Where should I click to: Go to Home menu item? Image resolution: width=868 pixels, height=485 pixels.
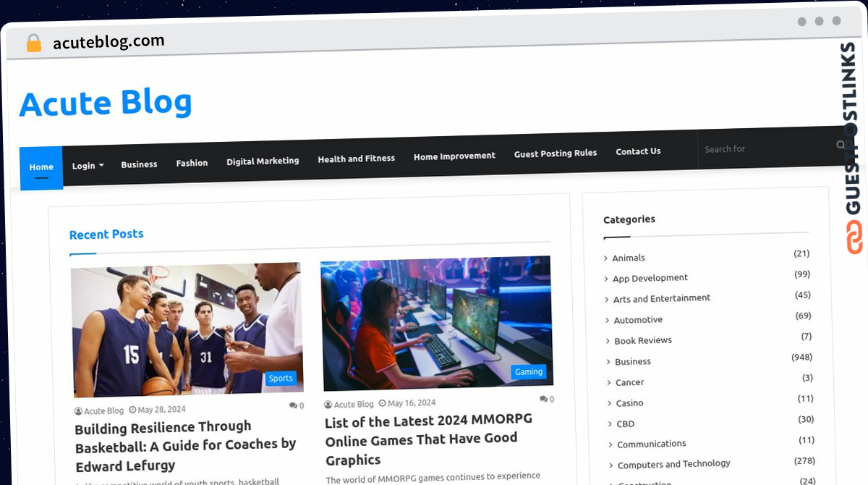pyautogui.click(x=41, y=167)
